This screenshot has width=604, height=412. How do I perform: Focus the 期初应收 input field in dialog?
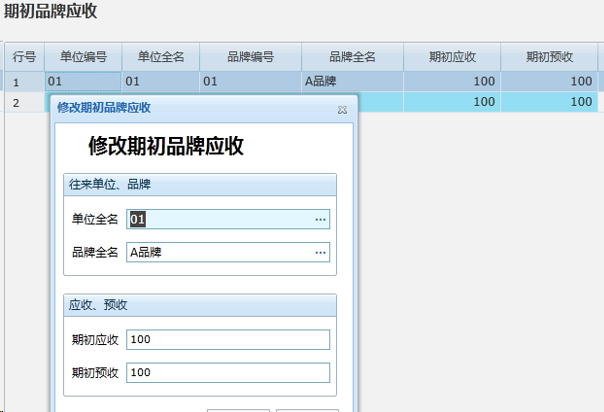228,340
